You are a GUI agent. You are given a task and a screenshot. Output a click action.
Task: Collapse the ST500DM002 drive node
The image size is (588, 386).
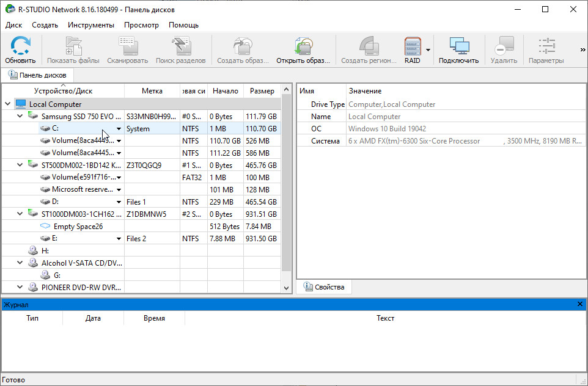(20, 165)
